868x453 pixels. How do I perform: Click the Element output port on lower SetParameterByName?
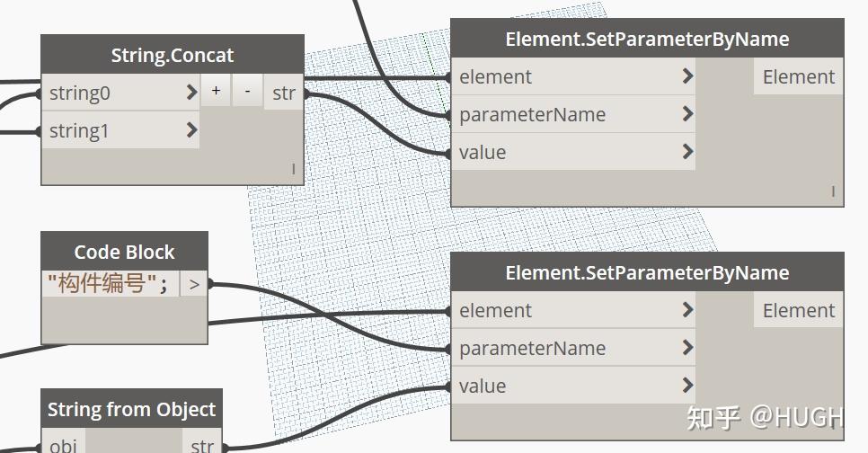(x=799, y=311)
